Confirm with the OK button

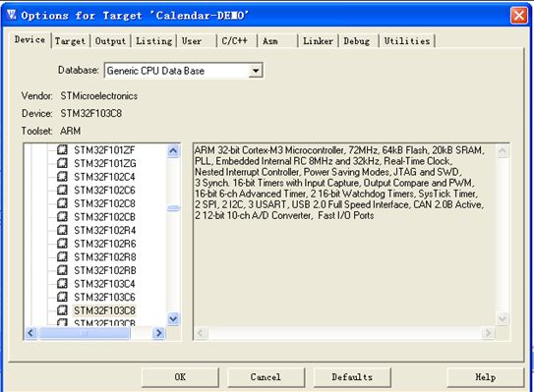(180, 377)
